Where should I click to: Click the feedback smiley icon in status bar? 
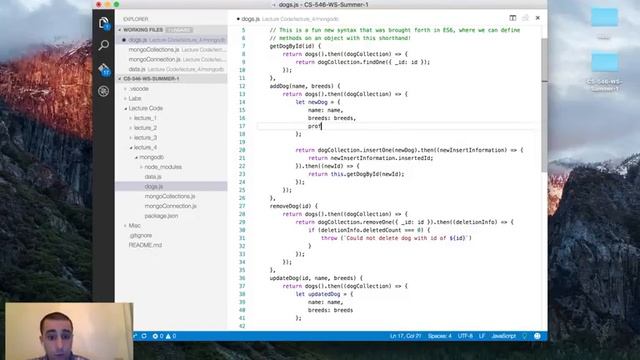(x=537, y=336)
